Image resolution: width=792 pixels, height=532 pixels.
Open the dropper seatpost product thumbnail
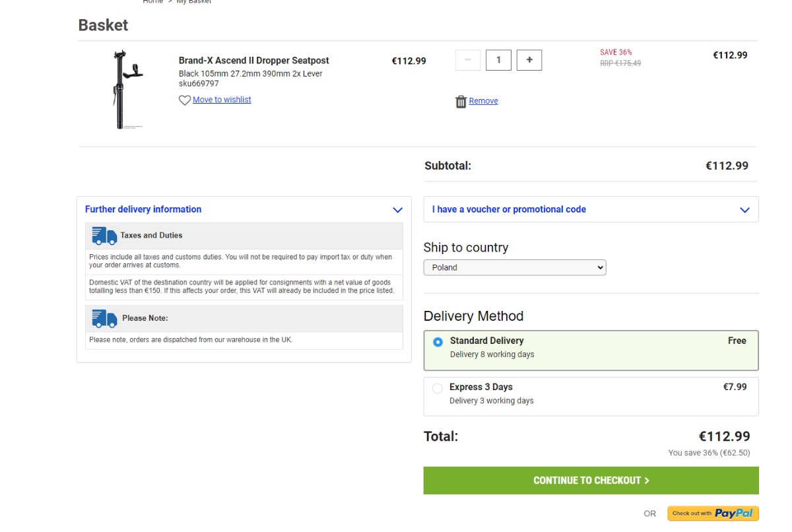click(125, 90)
